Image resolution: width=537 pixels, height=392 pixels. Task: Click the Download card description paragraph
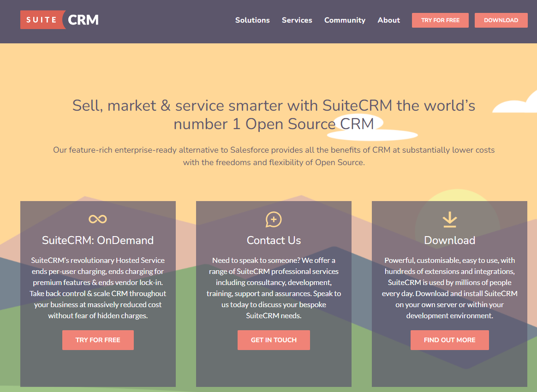(x=450, y=288)
